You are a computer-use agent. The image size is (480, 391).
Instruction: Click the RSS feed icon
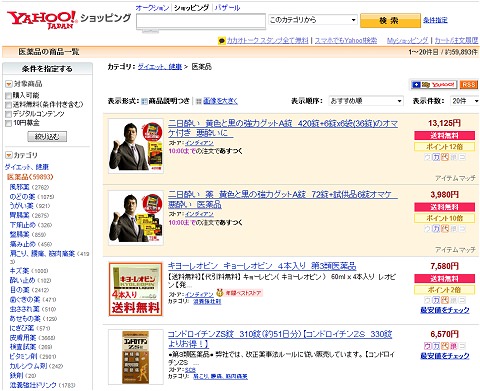click(469, 85)
